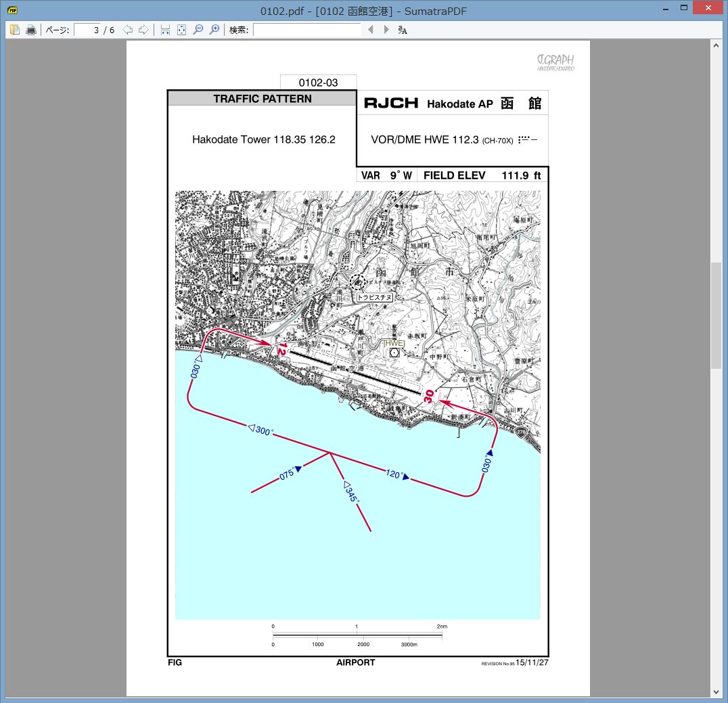Open the SumatraPDF title bar app icon
The width and height of the screenshot is (728, 703).
(12, 10)
